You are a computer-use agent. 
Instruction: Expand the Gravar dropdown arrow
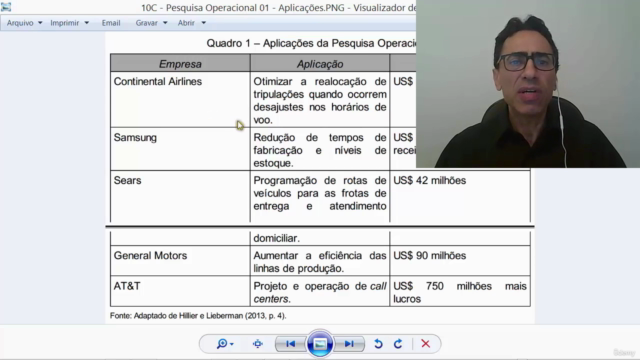165,23
